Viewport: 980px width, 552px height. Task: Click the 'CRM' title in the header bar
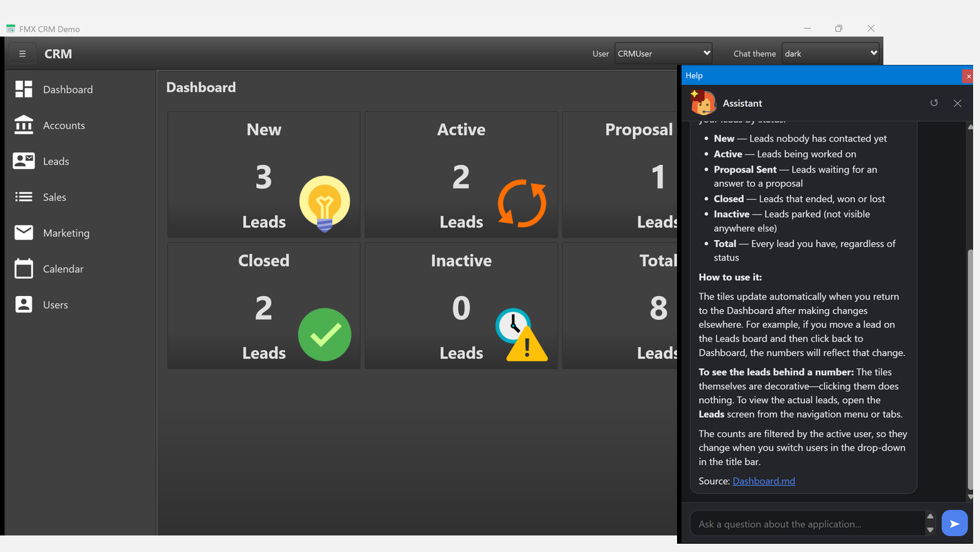tap(58, 54)
